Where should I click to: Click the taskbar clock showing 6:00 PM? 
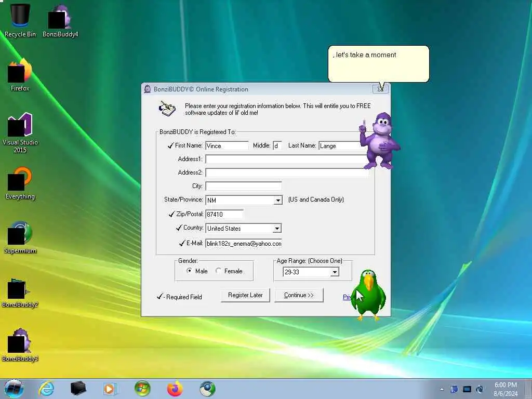coord(506,389)
